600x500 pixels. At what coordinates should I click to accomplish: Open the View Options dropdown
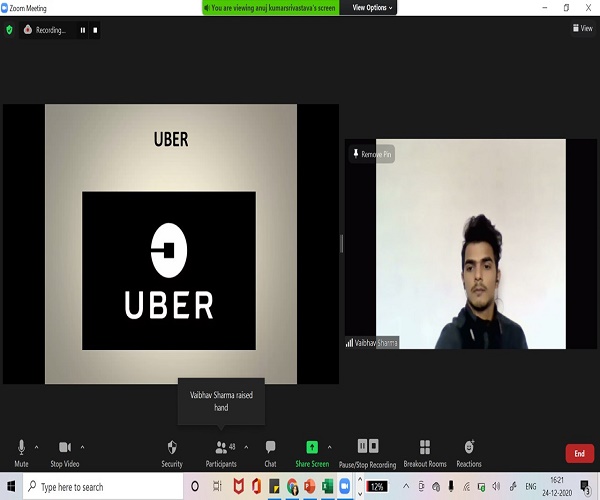[372, 8]
